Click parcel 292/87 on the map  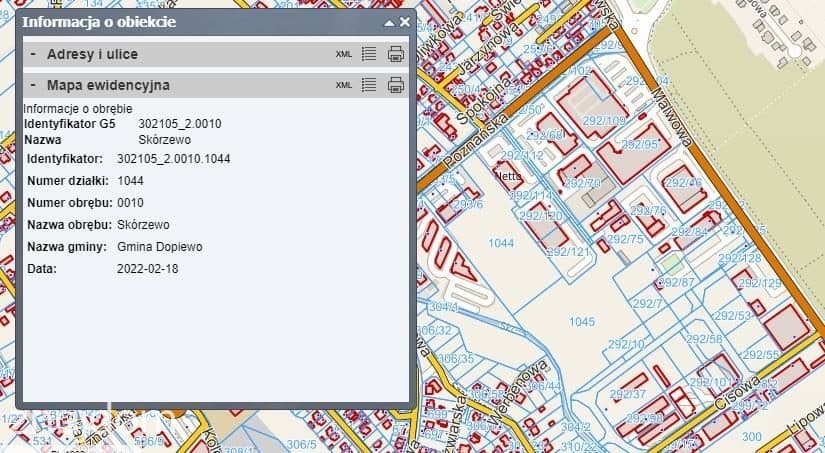676,282
